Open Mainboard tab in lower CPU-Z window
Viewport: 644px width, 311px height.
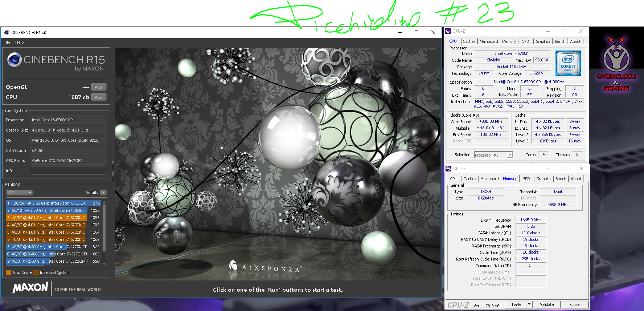(x=489, y=179)
